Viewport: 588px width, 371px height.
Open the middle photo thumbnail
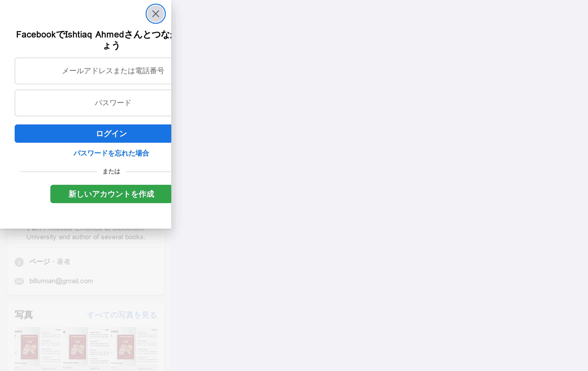(x=86, y=349)
